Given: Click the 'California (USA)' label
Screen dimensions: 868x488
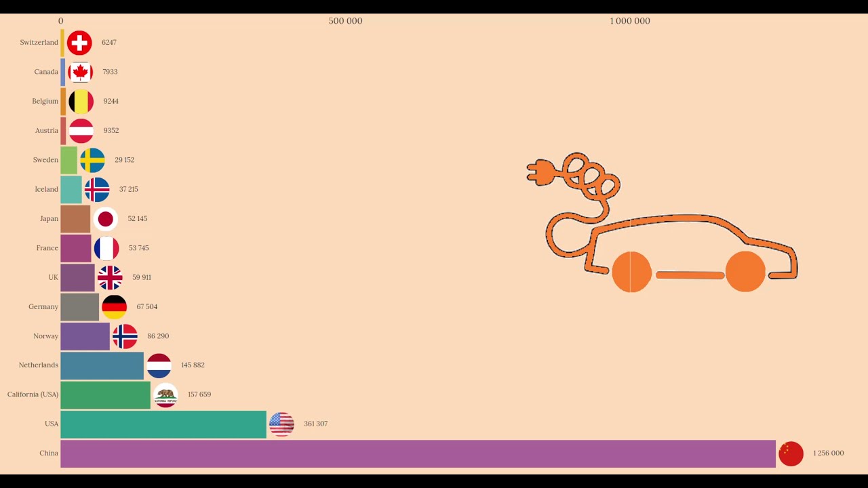Looking at the screenshot, I should click(33, 394).
